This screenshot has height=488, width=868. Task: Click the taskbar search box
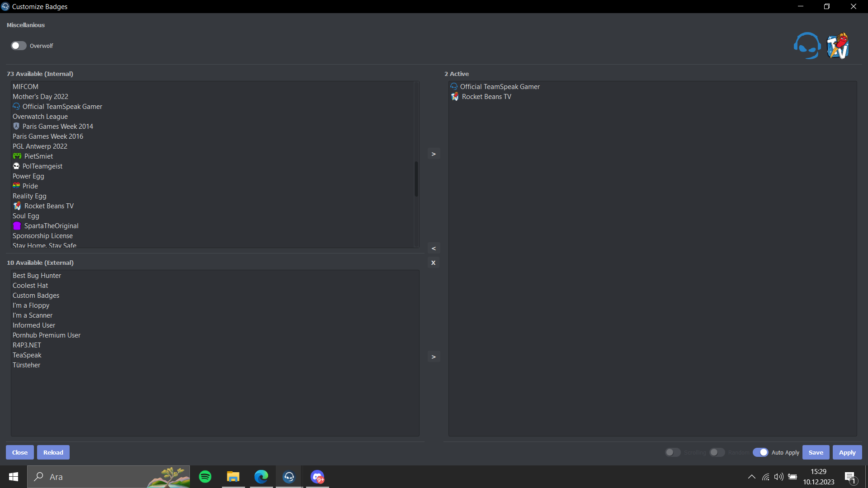pyautogui.click(x=108, y=477)
